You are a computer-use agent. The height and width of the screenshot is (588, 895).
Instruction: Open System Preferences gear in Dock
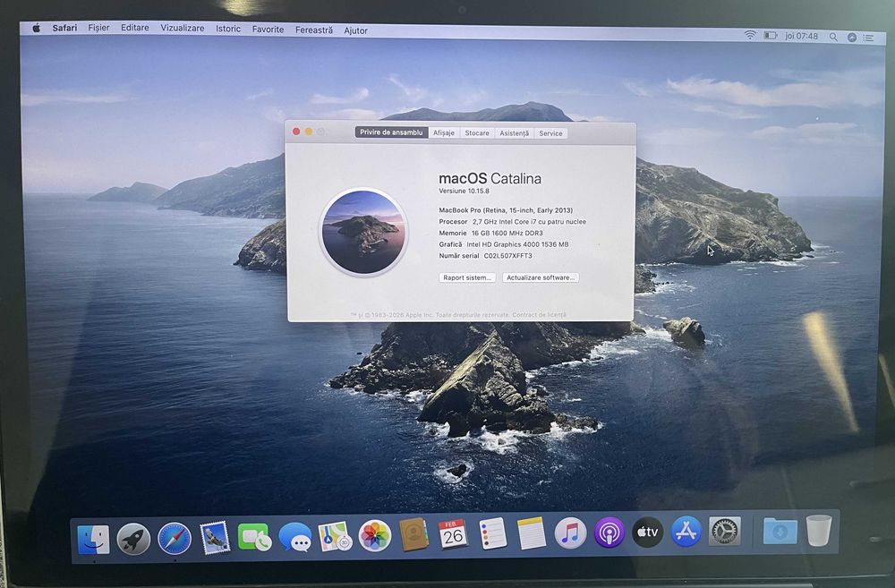pyautogui.click(x=724, y=532)
